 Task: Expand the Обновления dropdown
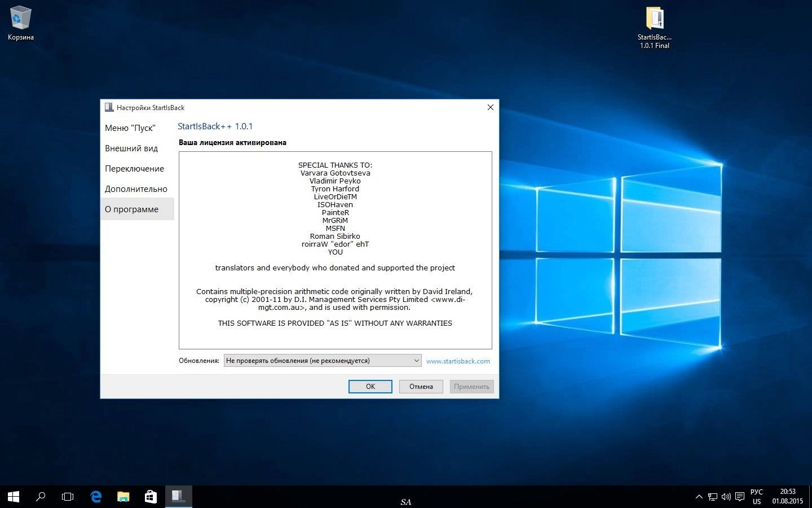(x=323, y=361)
